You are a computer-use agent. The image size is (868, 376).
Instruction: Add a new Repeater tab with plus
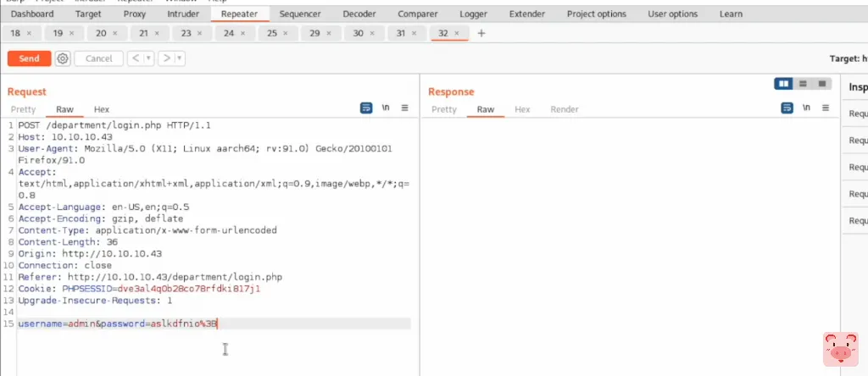pyautogui.click(x=481, y=33)
